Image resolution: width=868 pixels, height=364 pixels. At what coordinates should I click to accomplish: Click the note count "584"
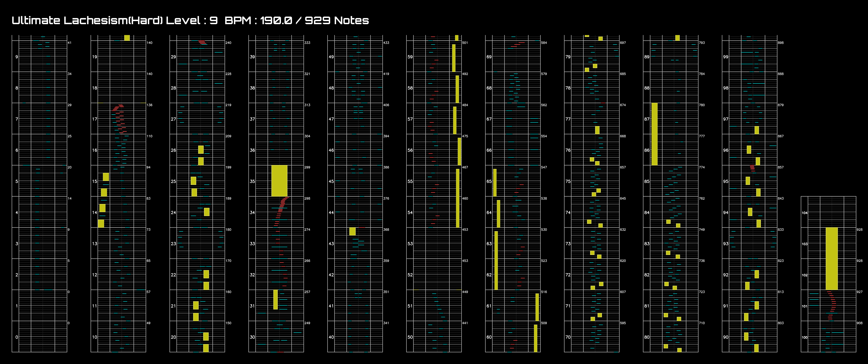click(x=544, y=43)
